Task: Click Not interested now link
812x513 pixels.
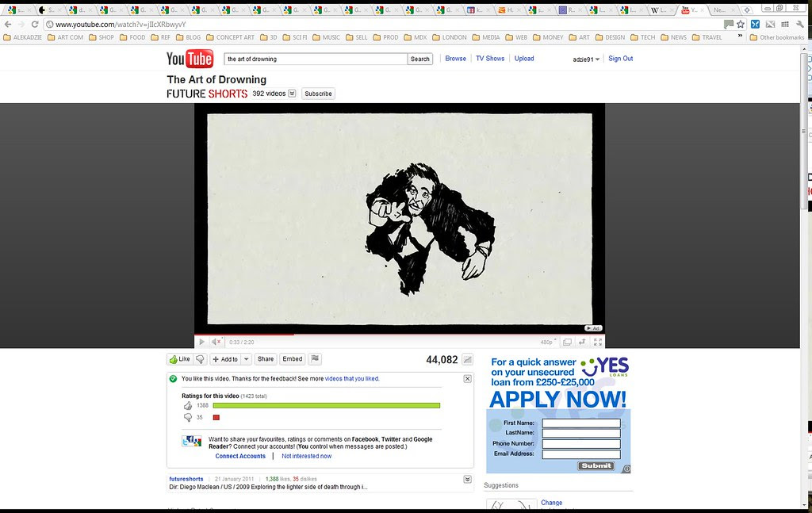Action: (x=307, y=456)
